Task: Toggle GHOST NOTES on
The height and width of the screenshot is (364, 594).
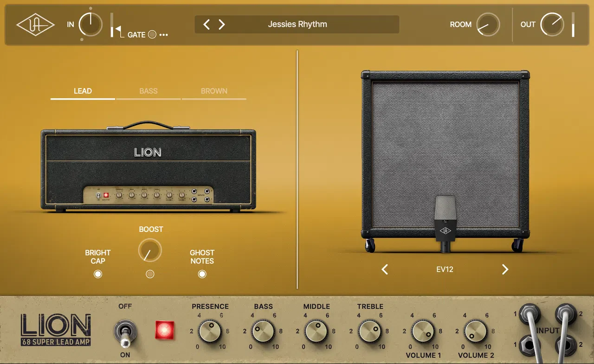Action: tap(202, 274)
